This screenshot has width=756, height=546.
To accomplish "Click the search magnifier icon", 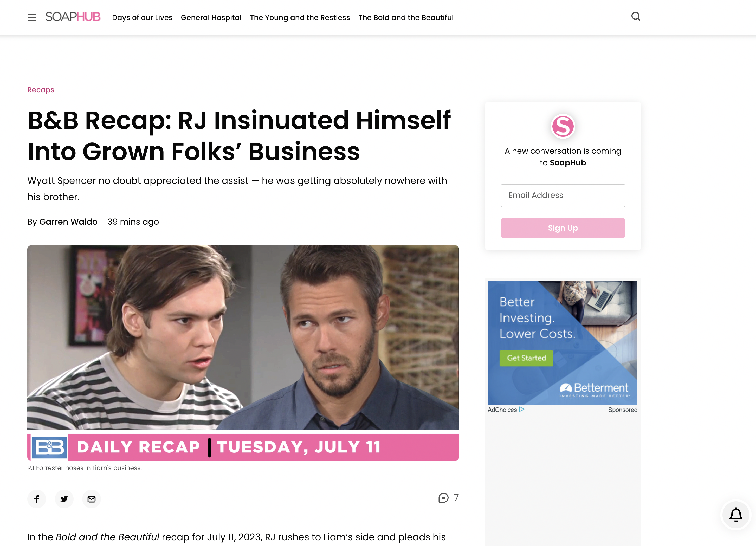I will 636,16.
